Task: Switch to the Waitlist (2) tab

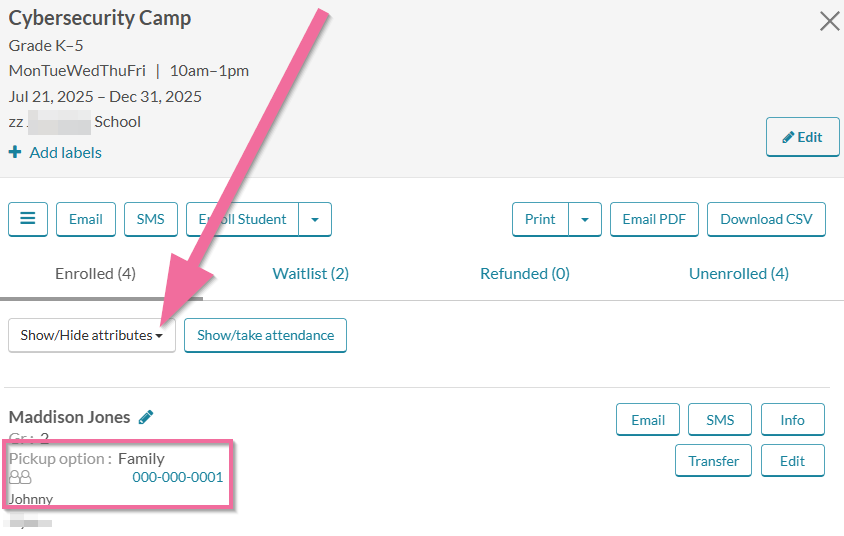Action: point(311,273)
